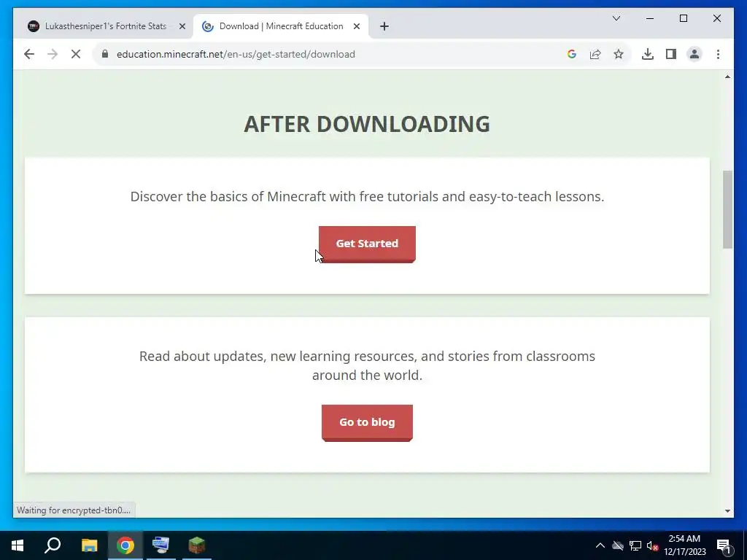Bookmark this page with star icon
This screenshot has width=747, height=560.
pos(619,54)
